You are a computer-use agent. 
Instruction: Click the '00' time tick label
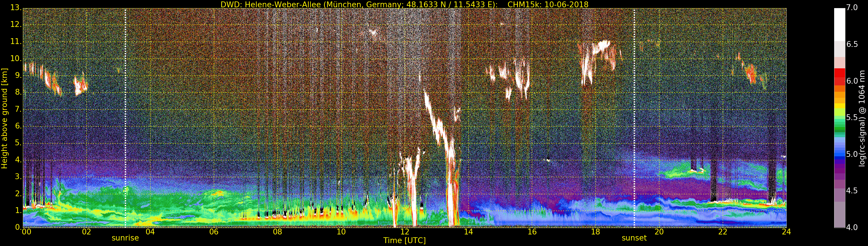pos(26,232)
